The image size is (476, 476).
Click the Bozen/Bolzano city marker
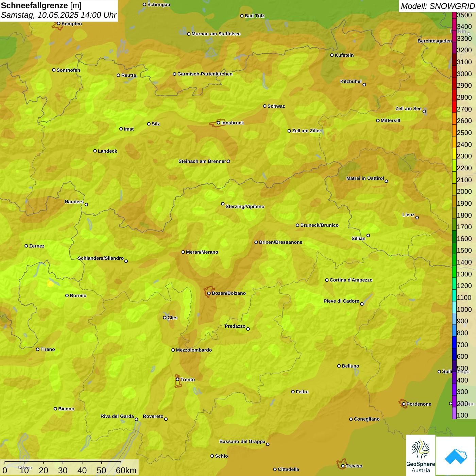[x=209, y=293]
